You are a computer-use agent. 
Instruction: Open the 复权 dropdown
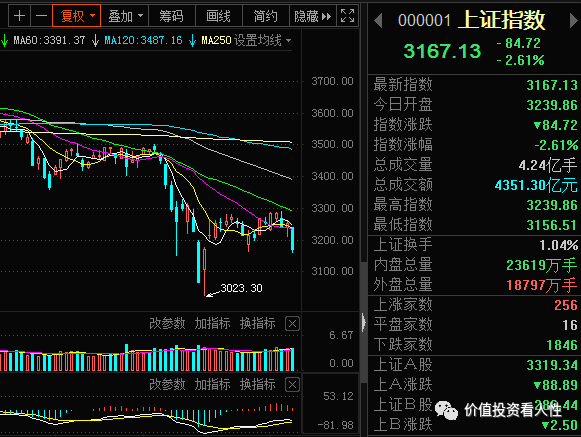tap(77, 16)
